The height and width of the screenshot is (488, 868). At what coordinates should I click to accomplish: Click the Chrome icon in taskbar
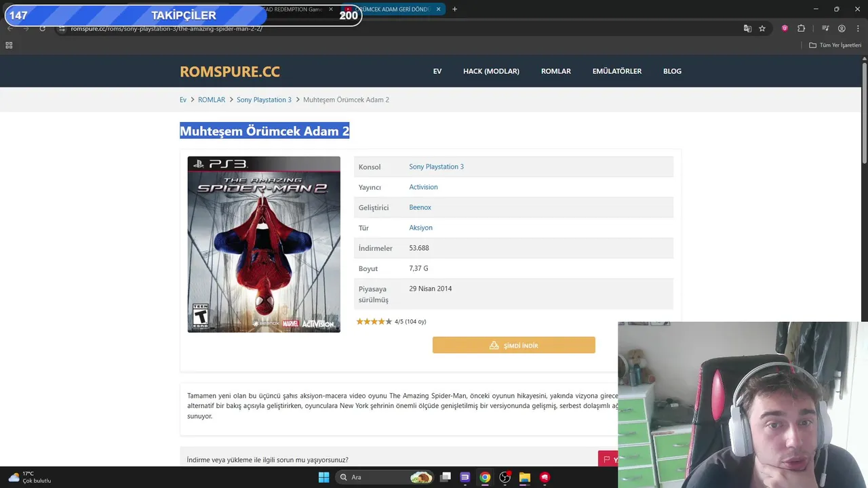click(485, 477)
